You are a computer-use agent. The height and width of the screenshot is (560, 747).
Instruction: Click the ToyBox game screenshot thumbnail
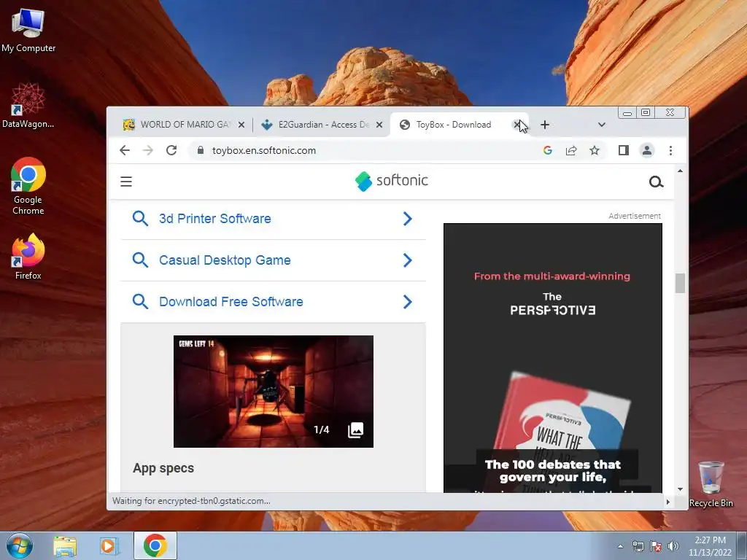click(274, 392)
